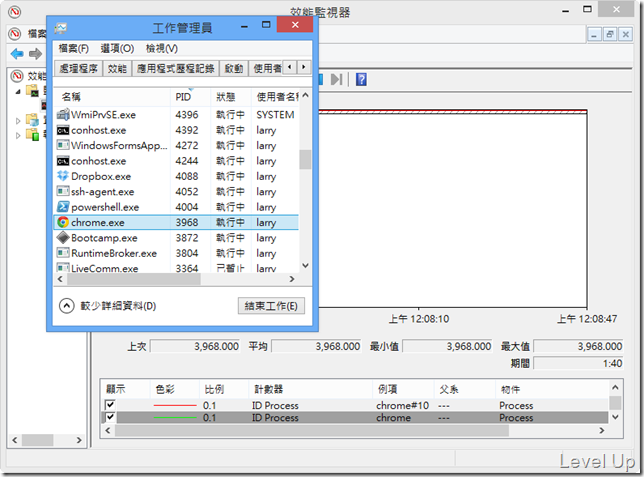Expand the second collapsed tree node
Image resolution: width=644 pixels, height=477 pixels.
click(18, 121)
